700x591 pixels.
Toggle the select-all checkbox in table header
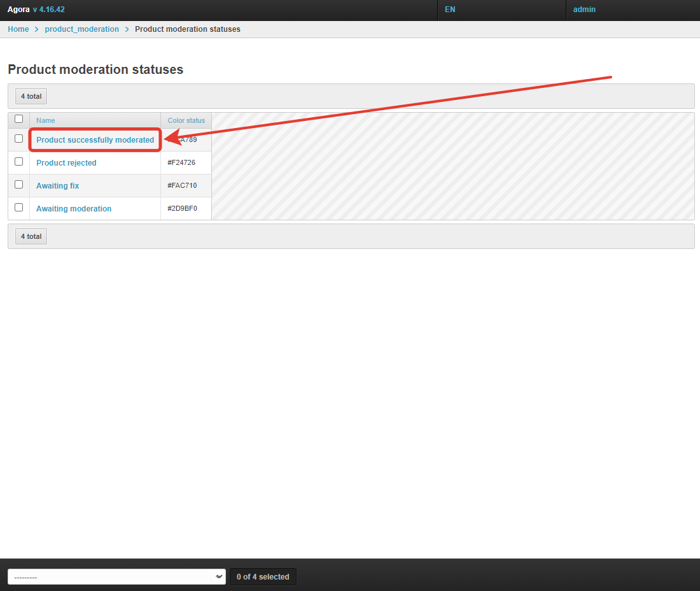[18, 119]
